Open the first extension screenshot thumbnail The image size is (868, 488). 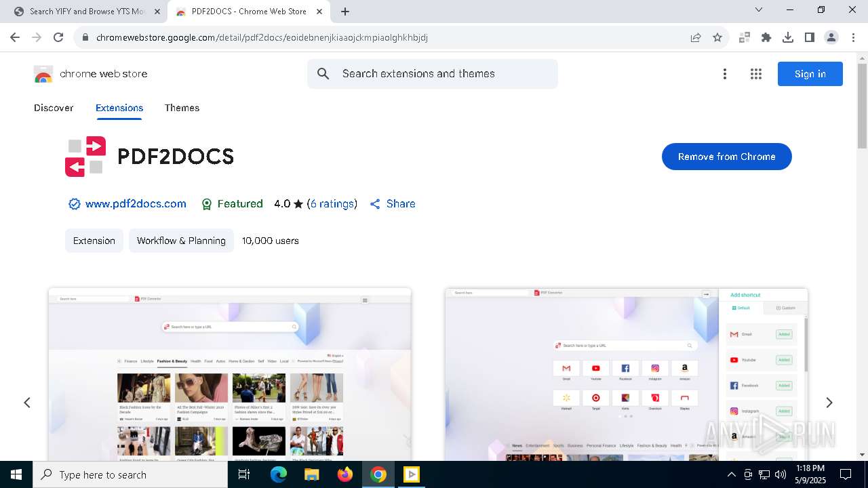pos(230,374)
